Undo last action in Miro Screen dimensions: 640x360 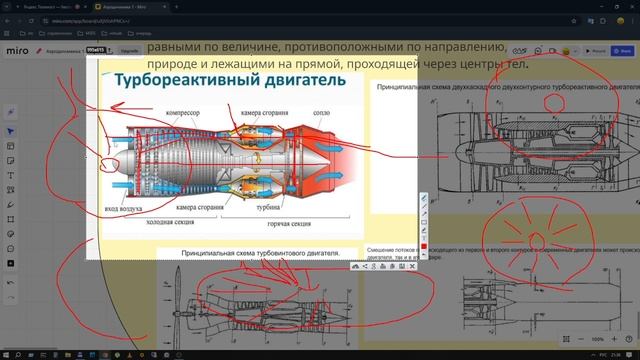pyautogui.click(x=11, y=282)
